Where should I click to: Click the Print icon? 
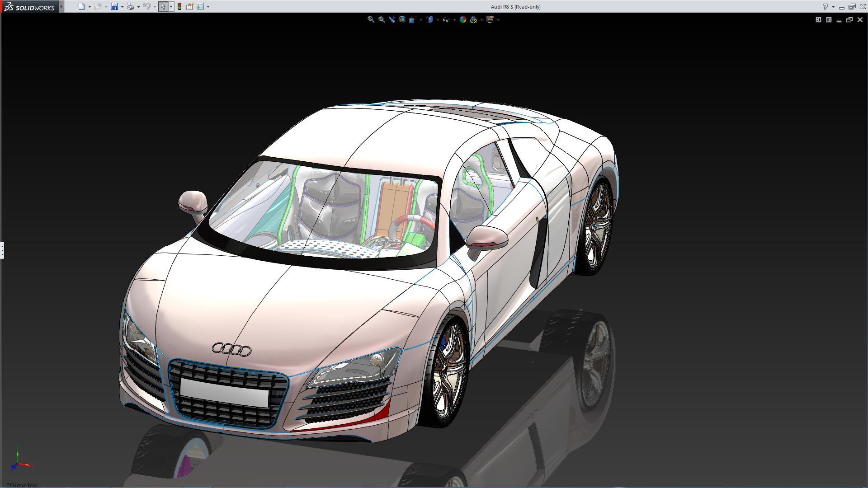(x=130, y=6)
